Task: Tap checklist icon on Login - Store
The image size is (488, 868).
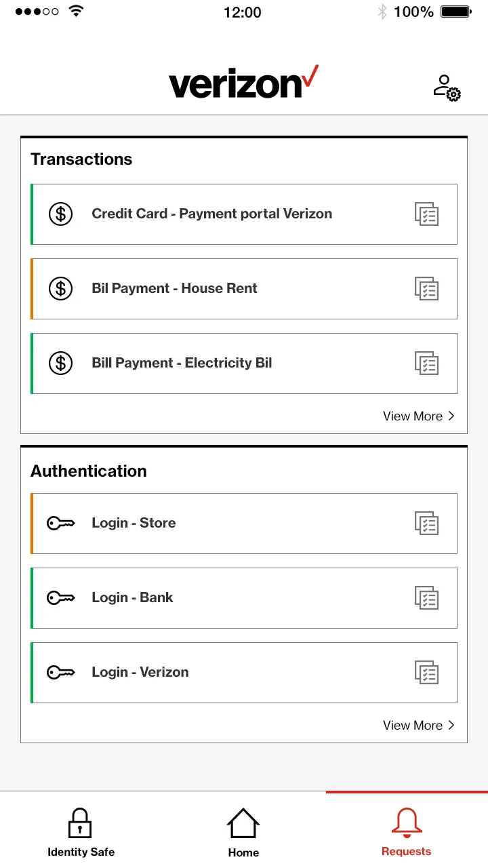Action: 427,524
